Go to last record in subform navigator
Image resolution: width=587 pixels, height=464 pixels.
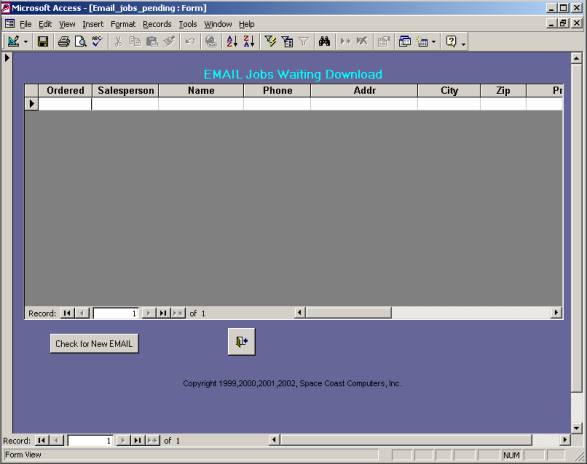[x=163, y=313]
